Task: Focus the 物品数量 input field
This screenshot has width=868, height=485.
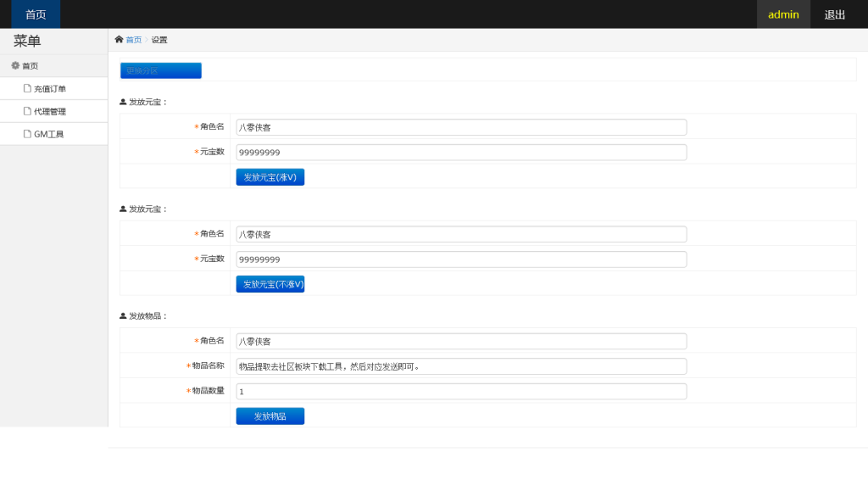Action: [x=461, y=392]
